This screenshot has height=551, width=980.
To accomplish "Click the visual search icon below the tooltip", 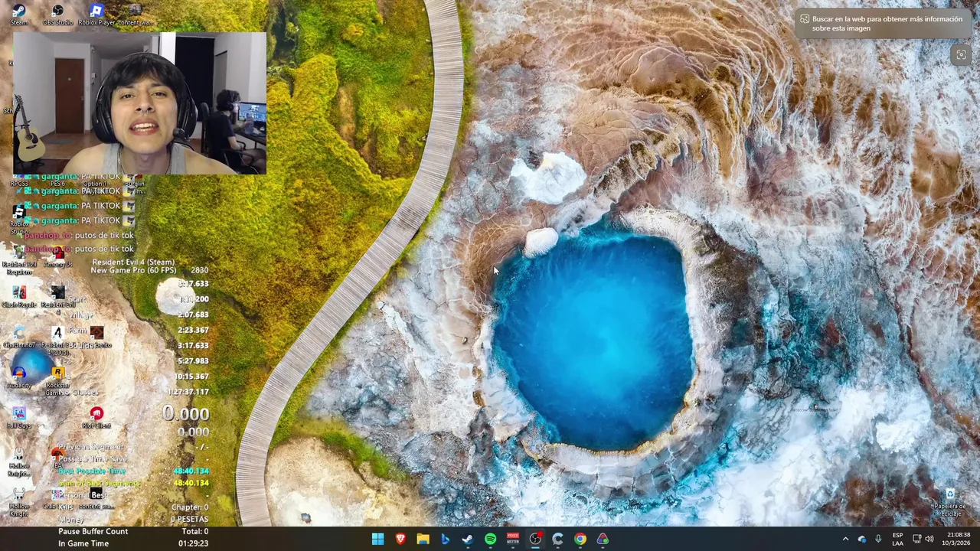I will point(961,54).
